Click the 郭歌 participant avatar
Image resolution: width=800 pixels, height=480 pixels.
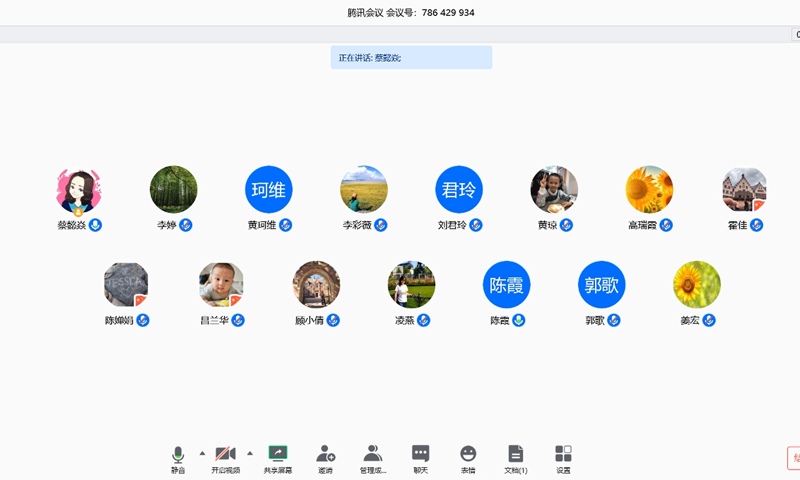[x=602, y=284]
